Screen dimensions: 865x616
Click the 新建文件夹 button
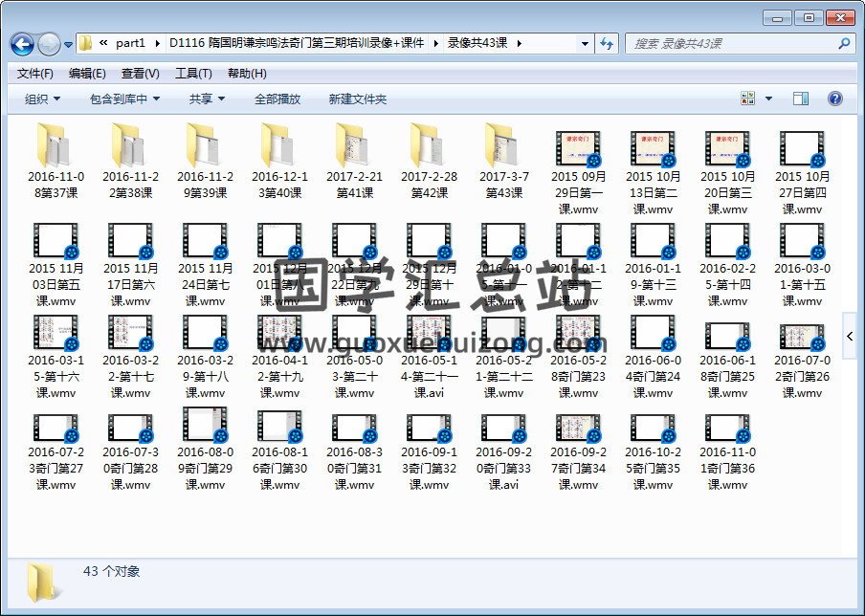click(x=357, y=99)
